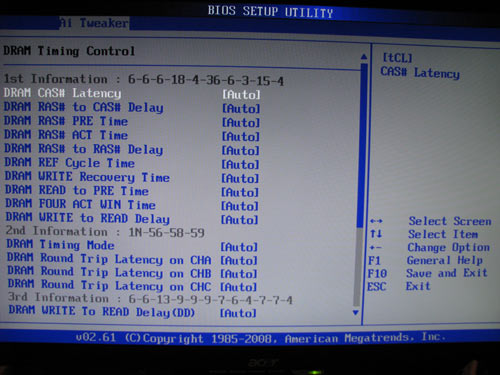Click the 3rd Information timing line
Viewport: 500px width, 375px height.
tap(150, 299)
